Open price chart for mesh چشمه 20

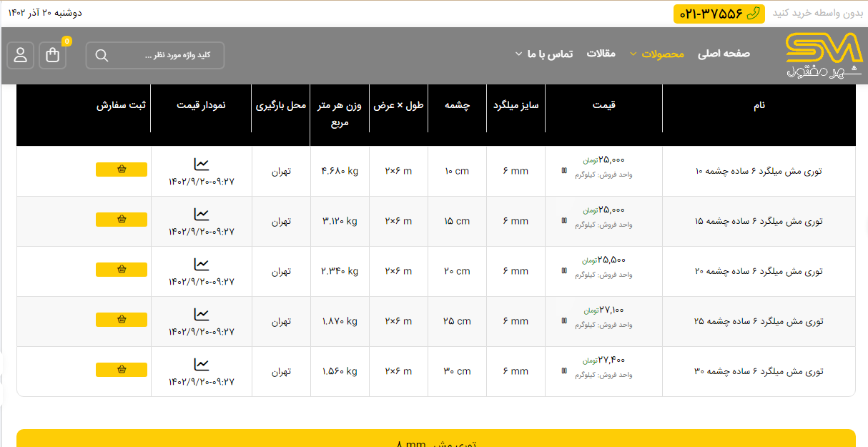coord(202,265)
